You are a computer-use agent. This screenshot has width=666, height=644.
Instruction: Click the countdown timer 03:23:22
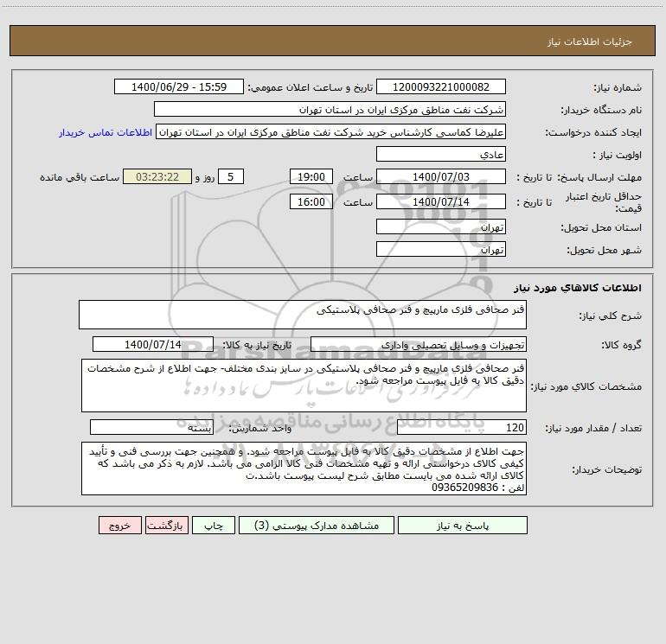point(157,176)
